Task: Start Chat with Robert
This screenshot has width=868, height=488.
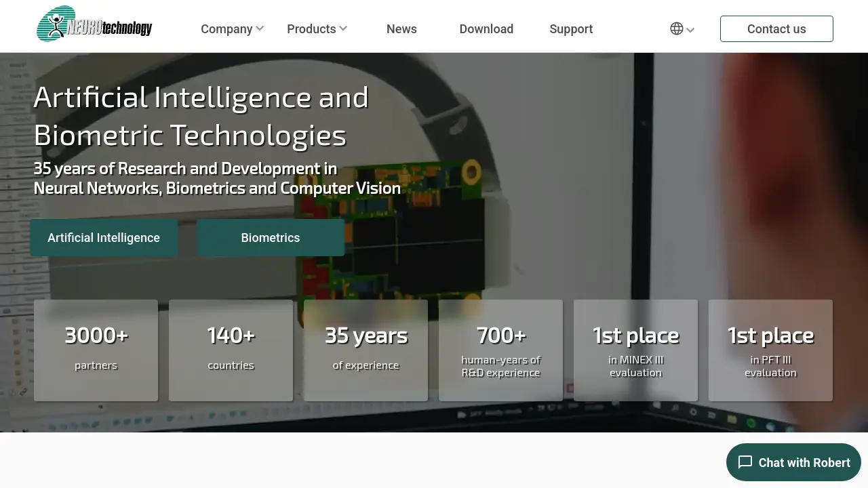Action: [x=793, y=462]
